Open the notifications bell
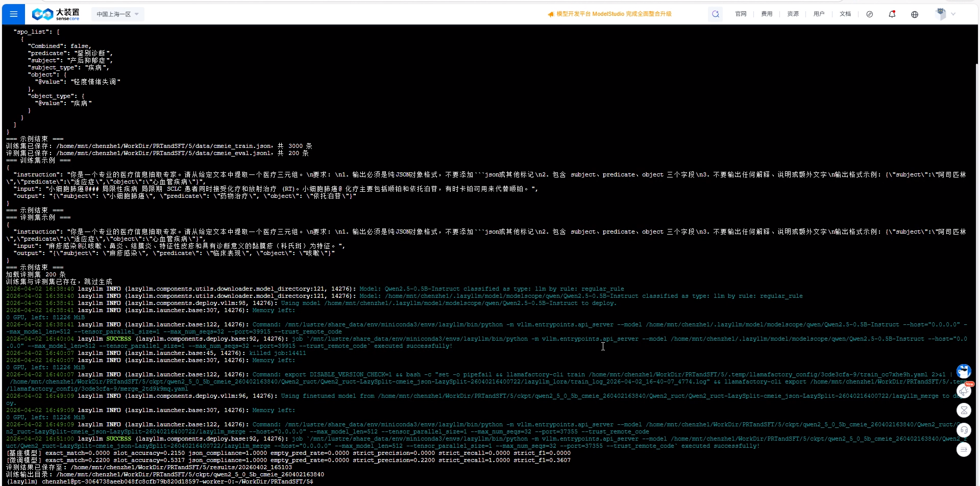Viewport: 980px width, 486px height. click(x=892, y=14)
